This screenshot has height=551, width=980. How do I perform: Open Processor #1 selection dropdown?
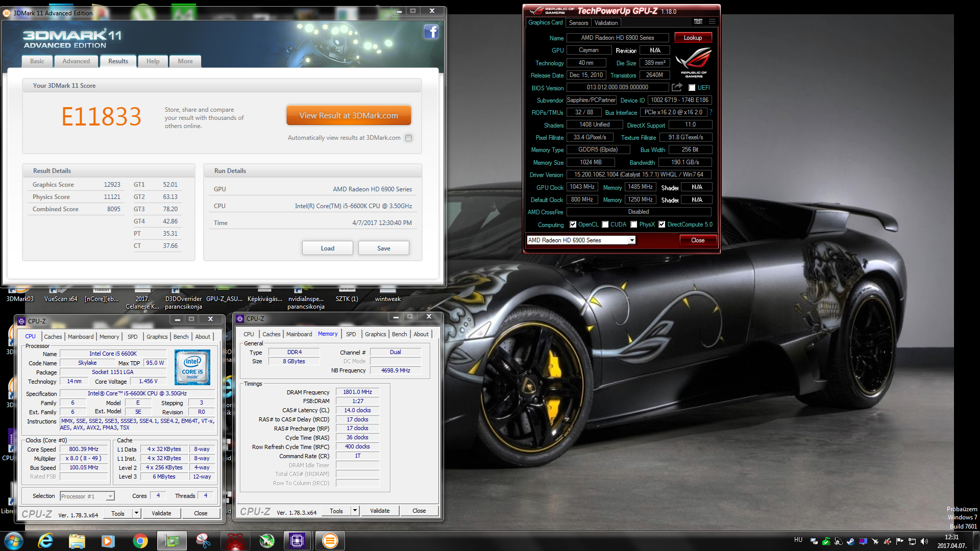tap(110, 496)
